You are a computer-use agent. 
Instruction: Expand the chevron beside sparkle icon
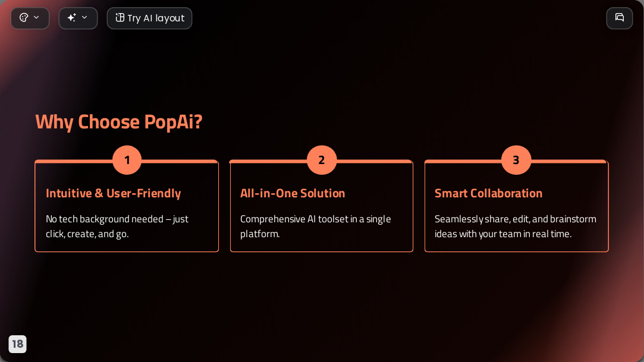pyautogui.click(x=84, y=17)
